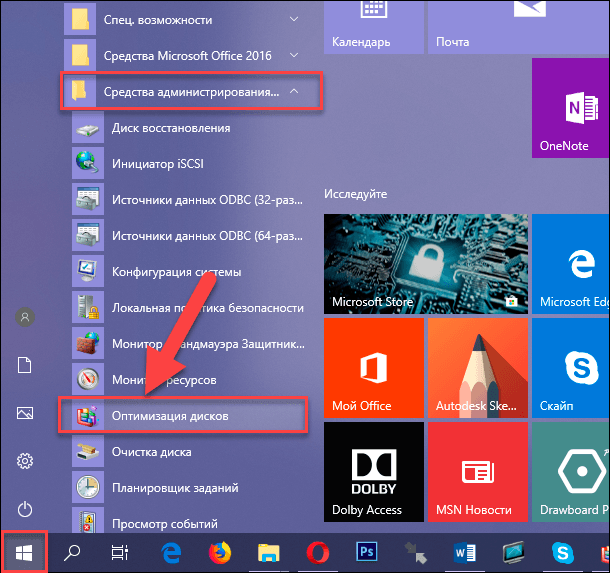Open Edge browser from the taskbar

tap(171, 553)
